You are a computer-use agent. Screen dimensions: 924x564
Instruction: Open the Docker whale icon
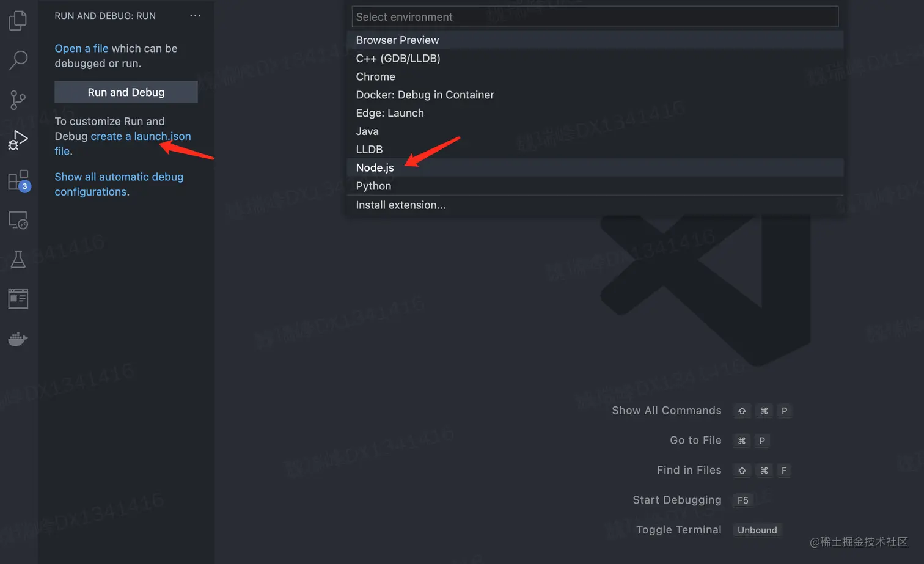18,339
